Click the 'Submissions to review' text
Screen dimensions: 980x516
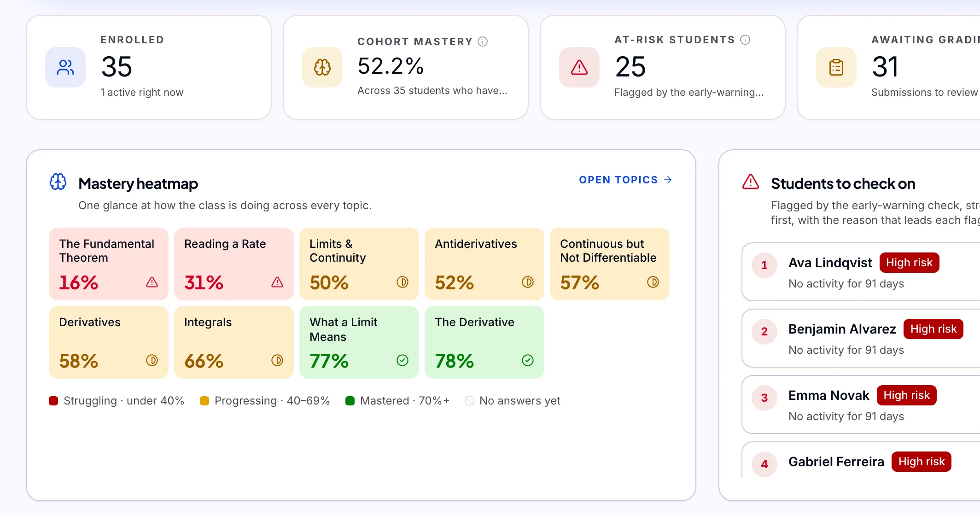(924, 93)
